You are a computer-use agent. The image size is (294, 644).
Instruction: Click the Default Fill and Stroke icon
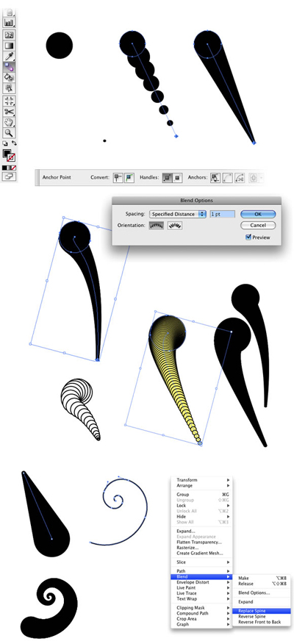(x=5, y=144)
